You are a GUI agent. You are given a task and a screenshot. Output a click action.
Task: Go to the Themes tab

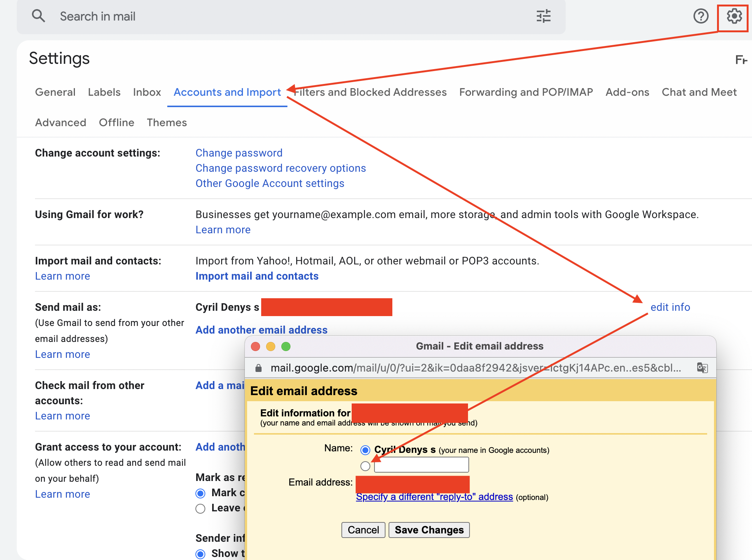point(167,123)
